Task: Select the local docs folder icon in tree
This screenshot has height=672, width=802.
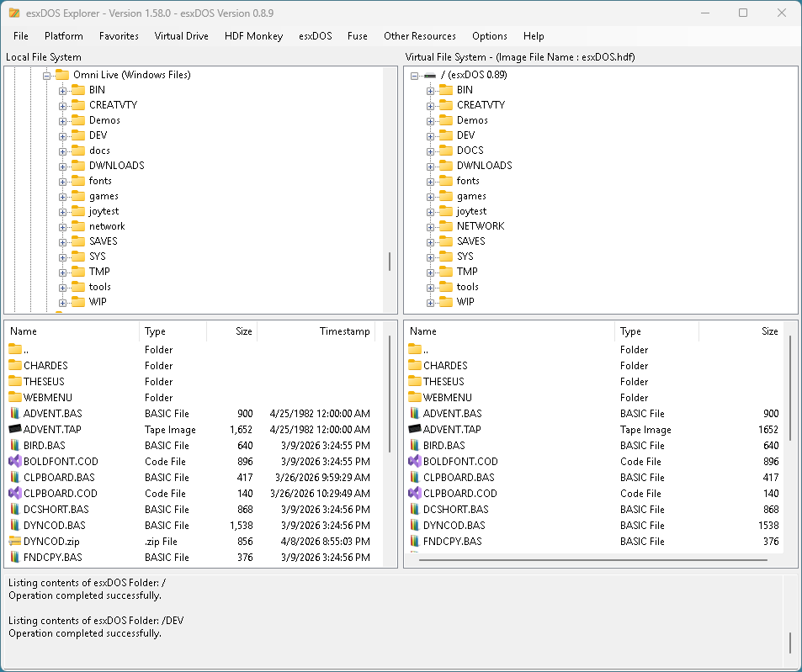Action: tap(78, 151)
